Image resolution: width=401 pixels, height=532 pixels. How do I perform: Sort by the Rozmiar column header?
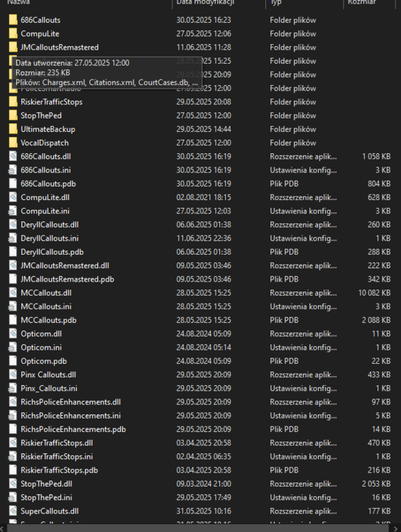point(362,2)
